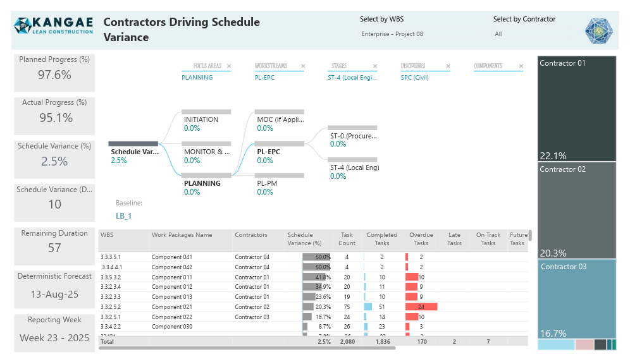The width and height of the screenshot is (630, 364).
Task: Sort by the Schedule Variance (%) column header
Action: tap(304, 239)
